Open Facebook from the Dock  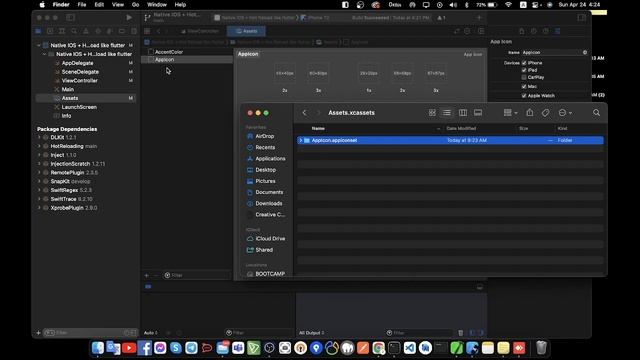pyautogui.click(x=144, y=348)
